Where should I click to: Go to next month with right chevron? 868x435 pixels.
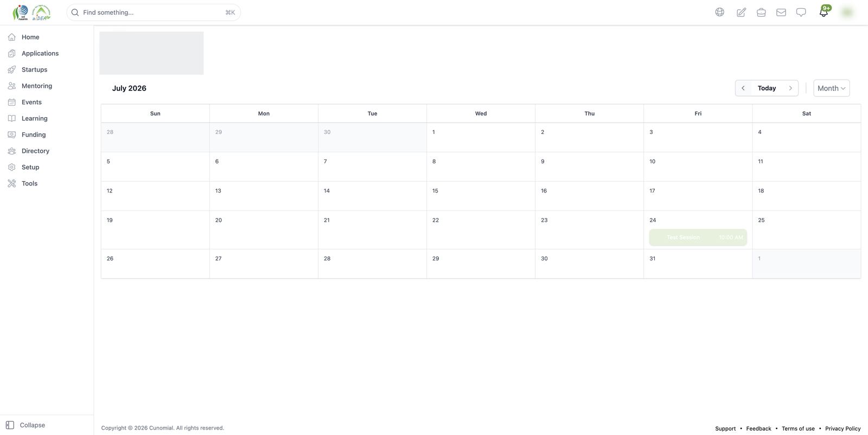coord(790,88)
